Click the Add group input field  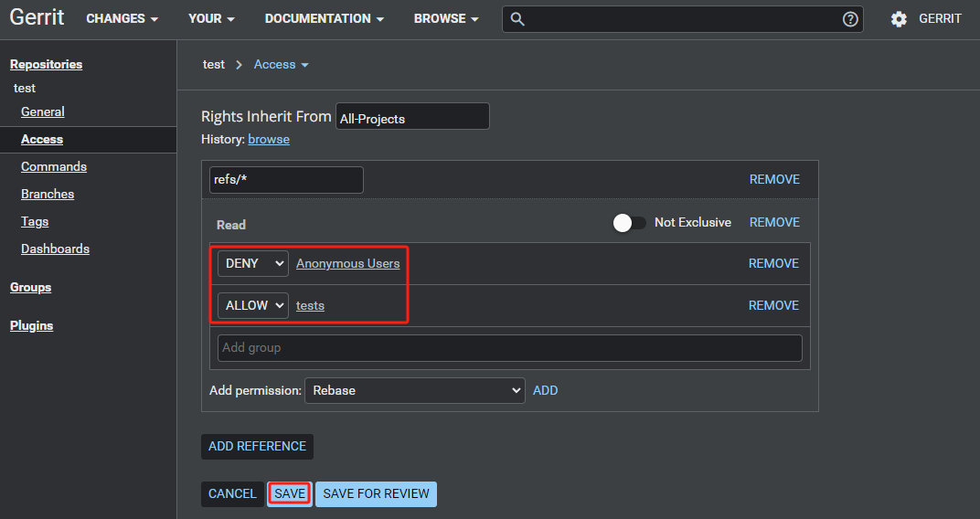(x=509, y=348)
